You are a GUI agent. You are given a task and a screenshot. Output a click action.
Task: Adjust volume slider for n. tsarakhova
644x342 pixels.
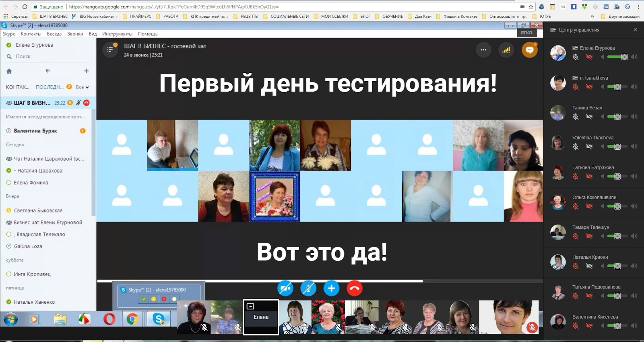[x=617, y=87]
